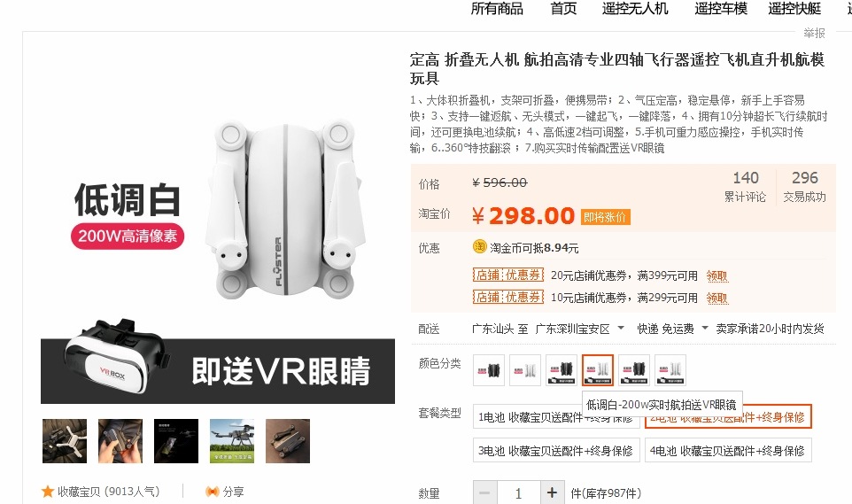The image size is (852, 504).
Task: Select the first color option swatch
Action: click(489, 370)
